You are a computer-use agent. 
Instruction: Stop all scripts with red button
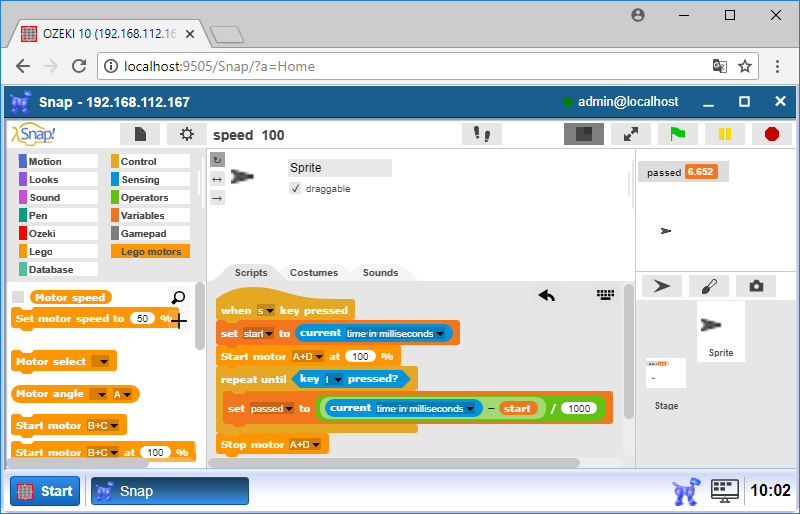[x=772, y=134]
